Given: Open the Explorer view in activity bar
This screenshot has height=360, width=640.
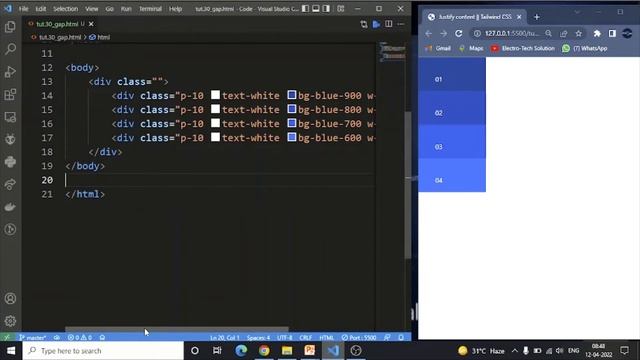Looking at the screenshot, I should (10, 27).
